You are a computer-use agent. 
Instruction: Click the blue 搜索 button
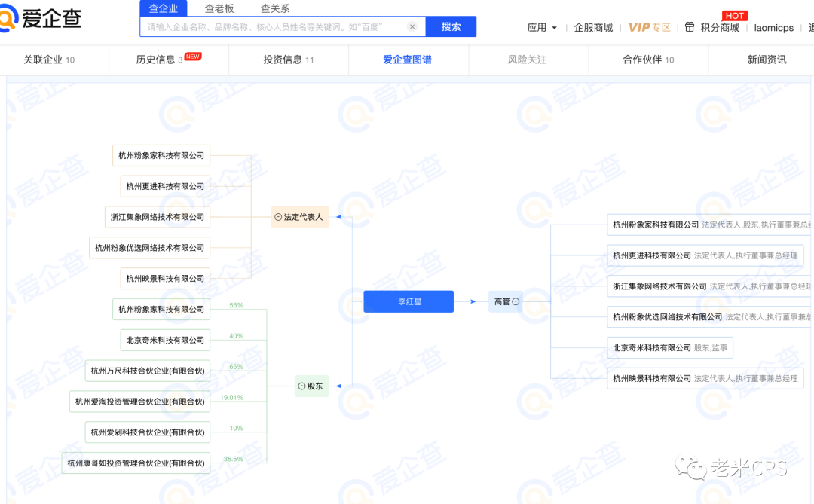pos(451,26)
